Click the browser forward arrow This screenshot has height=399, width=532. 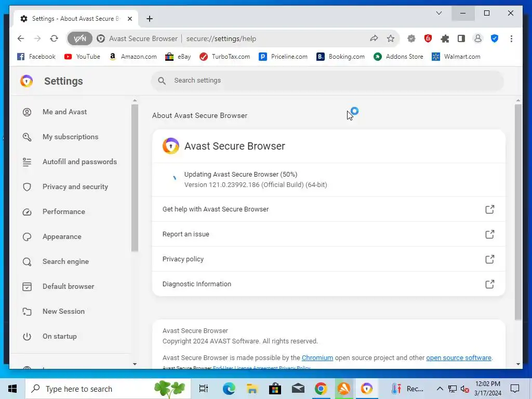[x=37, y=38]
